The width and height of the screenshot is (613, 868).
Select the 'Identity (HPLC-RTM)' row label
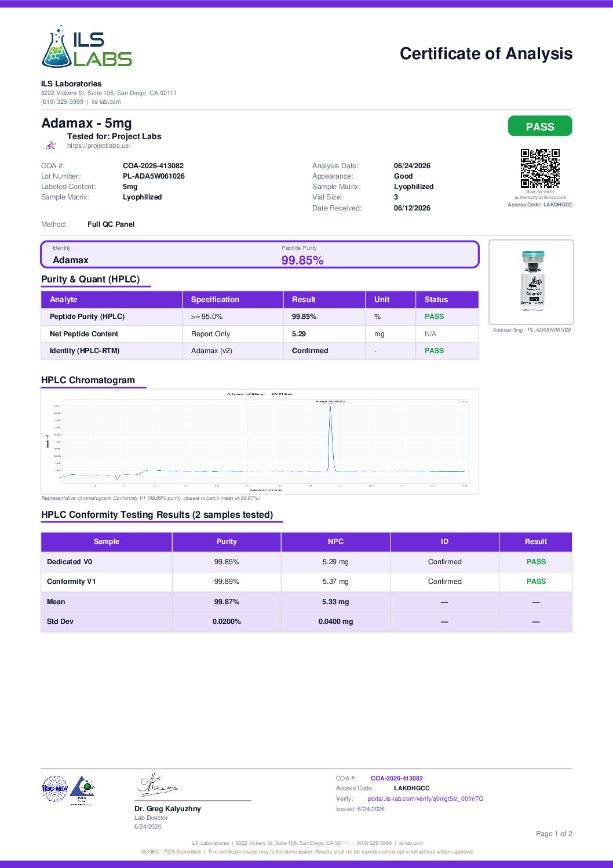[85, 351]
